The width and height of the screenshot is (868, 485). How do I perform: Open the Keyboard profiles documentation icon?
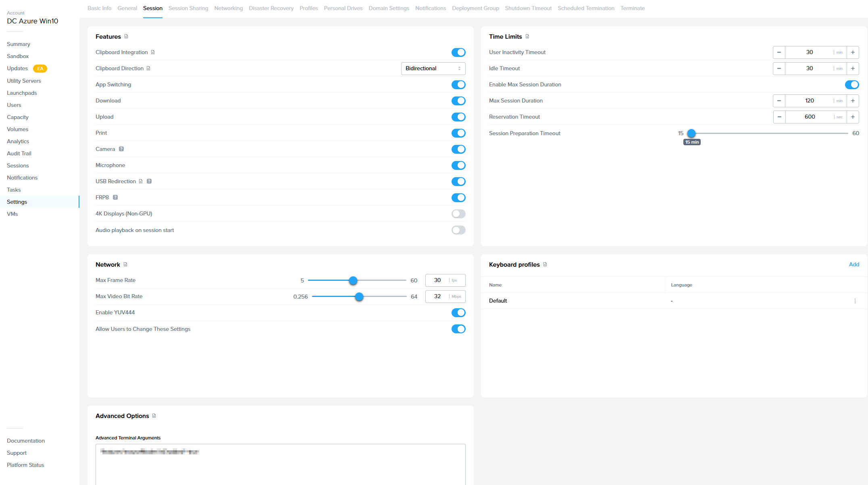pos(545,265)
